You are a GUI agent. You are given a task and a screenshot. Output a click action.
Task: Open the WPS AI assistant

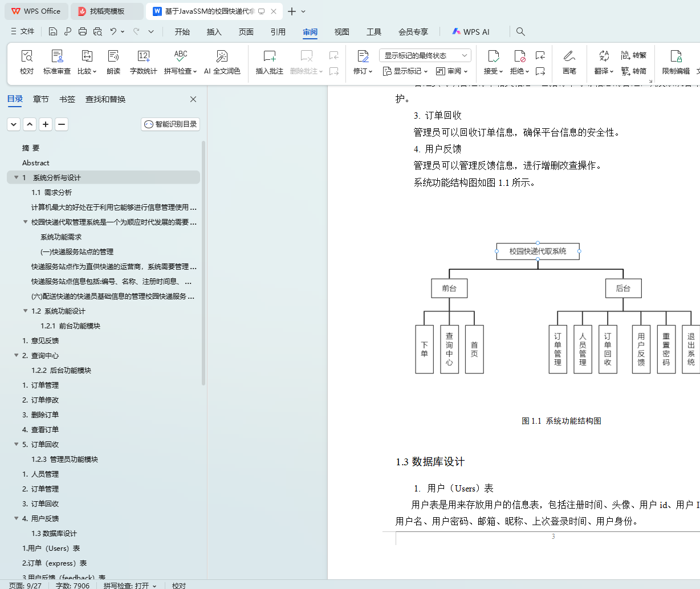[471, 31]
